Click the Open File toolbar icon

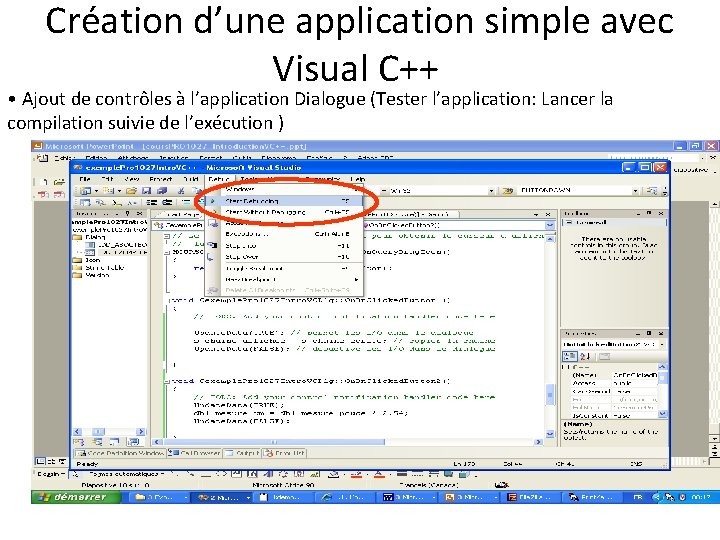click(131, 191)
